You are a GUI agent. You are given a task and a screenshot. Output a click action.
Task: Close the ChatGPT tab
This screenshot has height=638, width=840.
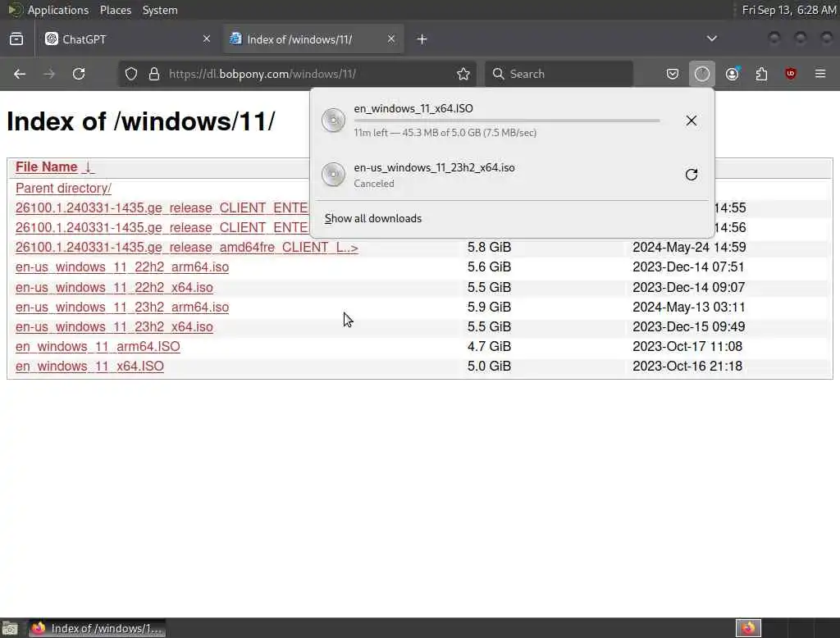pyautogui.click(x=206, y=39)
